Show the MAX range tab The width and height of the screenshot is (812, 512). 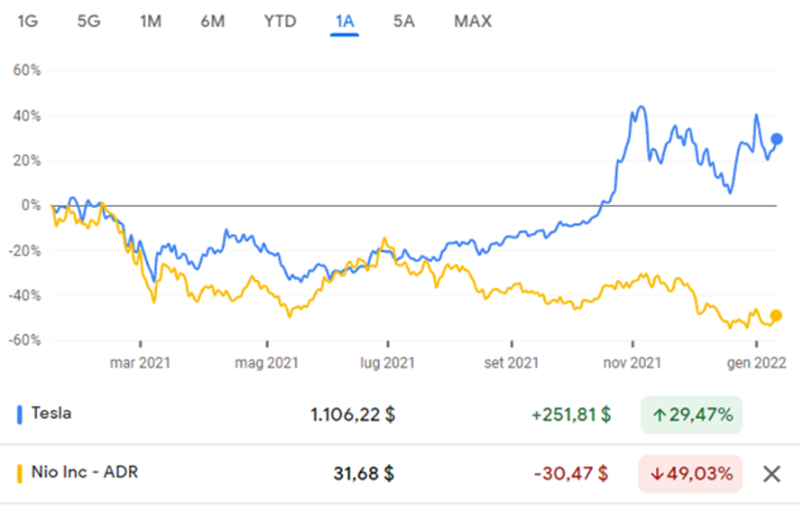(473, 22)
